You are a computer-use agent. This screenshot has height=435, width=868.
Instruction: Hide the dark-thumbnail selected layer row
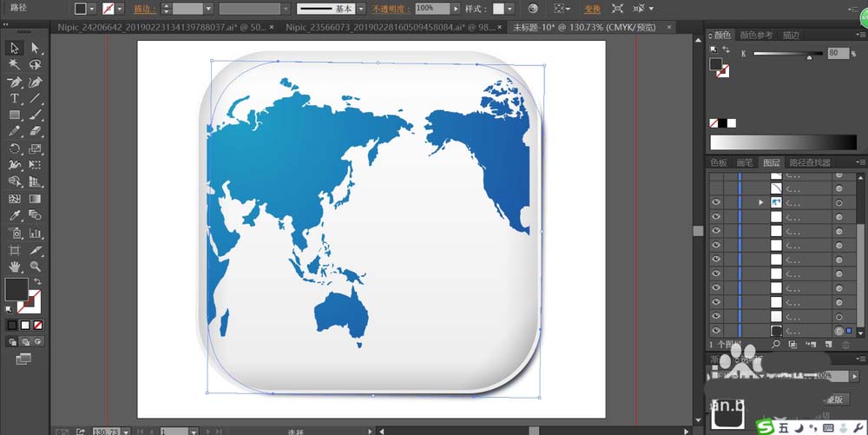pyautogui.click(x=716, y=331)
